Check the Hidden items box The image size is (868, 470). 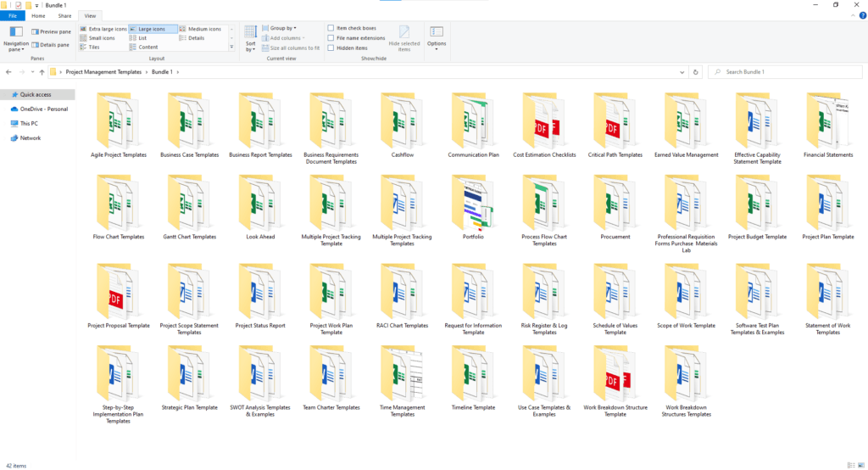[x=331, y=48]
